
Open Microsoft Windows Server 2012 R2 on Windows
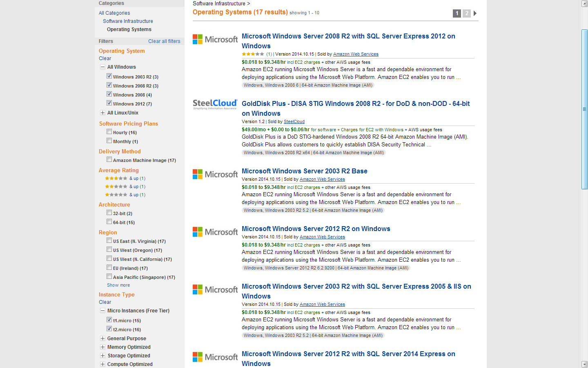tap(316, 229)
